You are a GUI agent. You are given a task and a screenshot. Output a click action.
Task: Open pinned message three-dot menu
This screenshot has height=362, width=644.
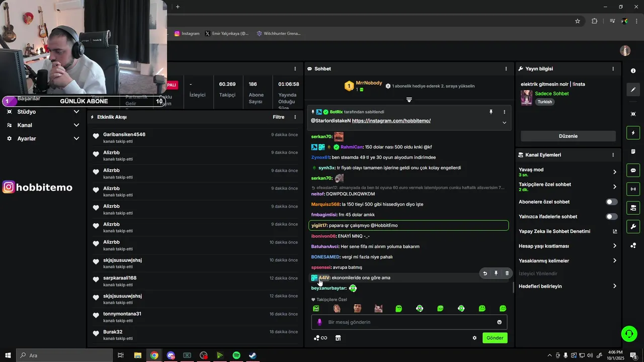coord(505,112)
